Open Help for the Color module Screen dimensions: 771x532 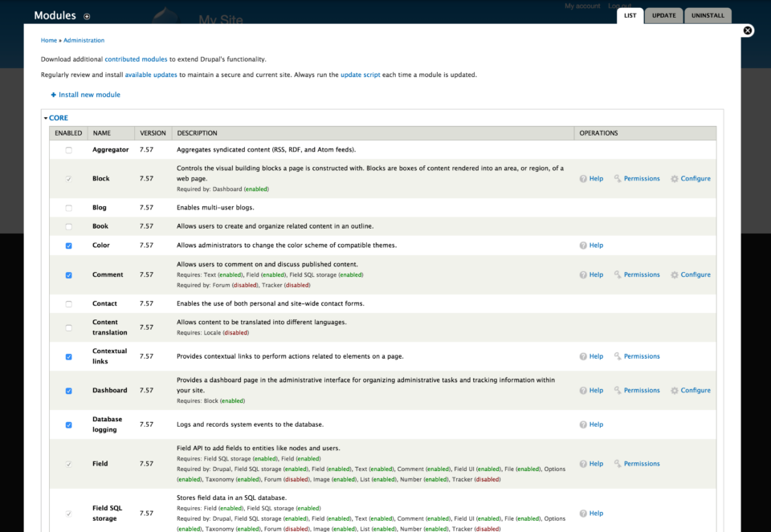[x=596, y=245]
